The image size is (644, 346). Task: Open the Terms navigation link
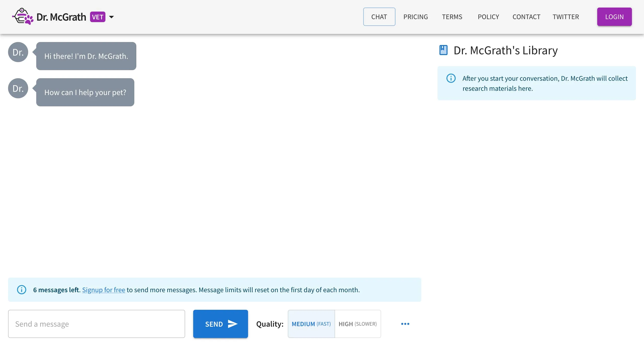pyautogui.click(x=452, y=17)
